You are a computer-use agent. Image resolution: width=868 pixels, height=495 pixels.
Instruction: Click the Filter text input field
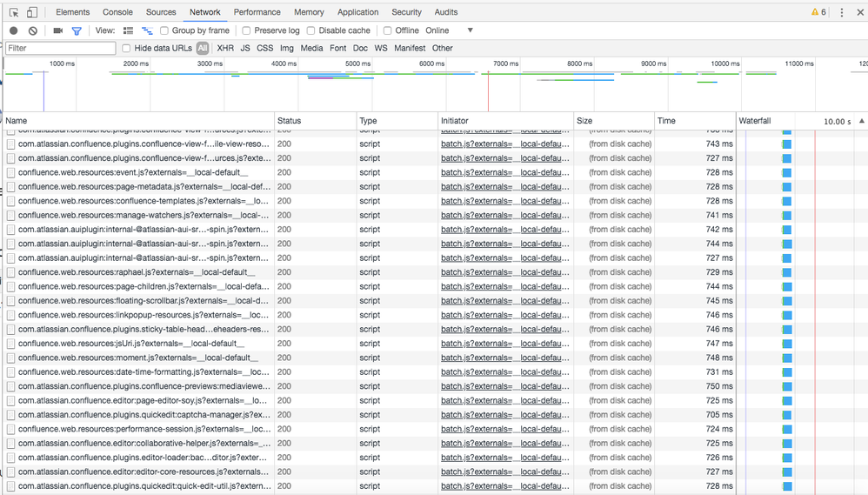coord(59,49)
